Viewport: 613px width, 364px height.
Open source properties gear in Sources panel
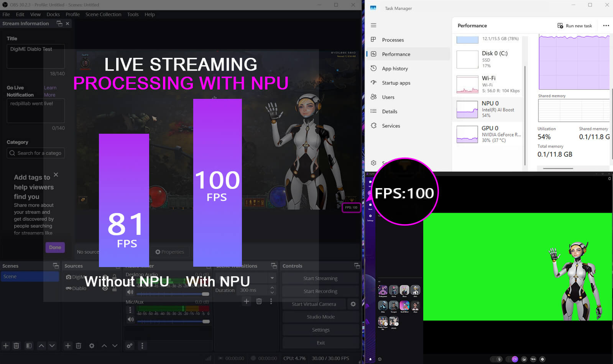click(x=92, y=346)
